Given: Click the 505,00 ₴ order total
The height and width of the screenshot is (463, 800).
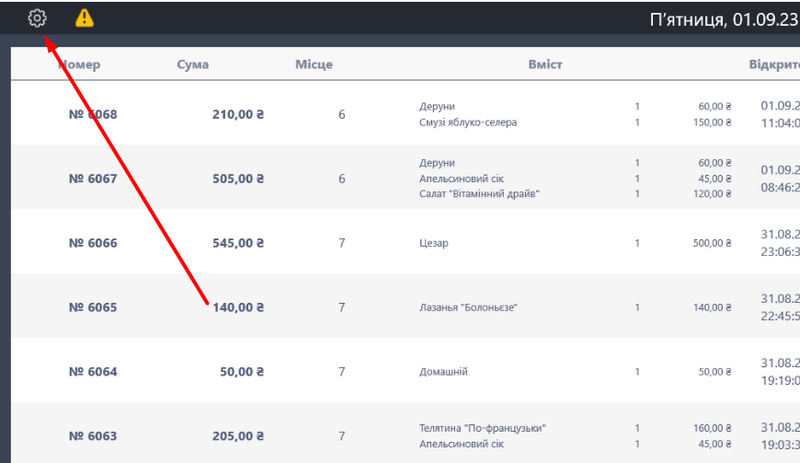Looking at the screenshot, I should click(x=237, y=179).
